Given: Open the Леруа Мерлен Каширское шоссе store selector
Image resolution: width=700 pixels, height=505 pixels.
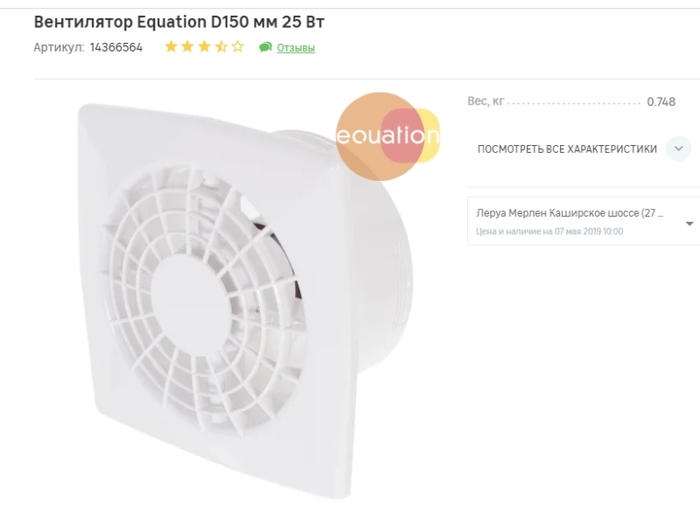Looking at the screenshot, I should pos(570,214).
